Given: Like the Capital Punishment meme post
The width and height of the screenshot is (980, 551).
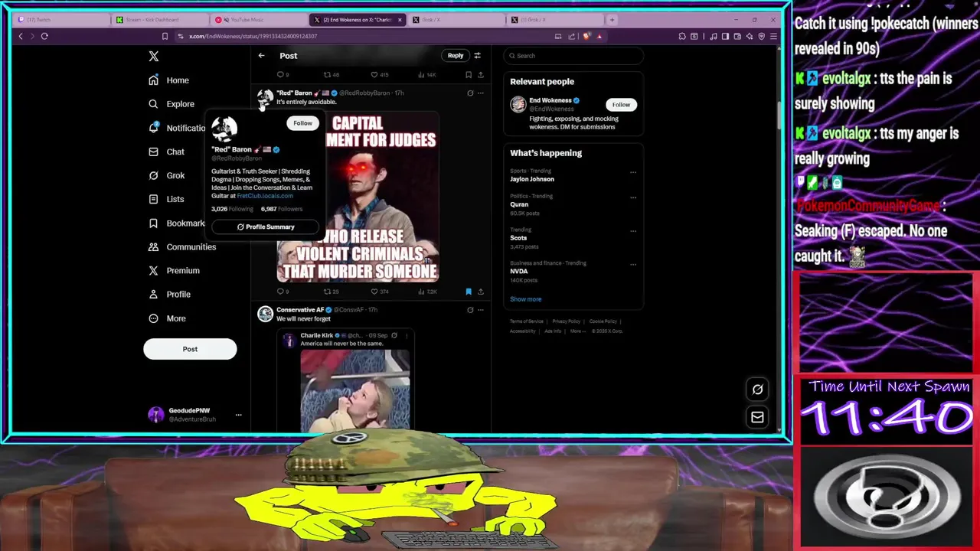Looking at the screenshot, I should click(x=374, y=292).
